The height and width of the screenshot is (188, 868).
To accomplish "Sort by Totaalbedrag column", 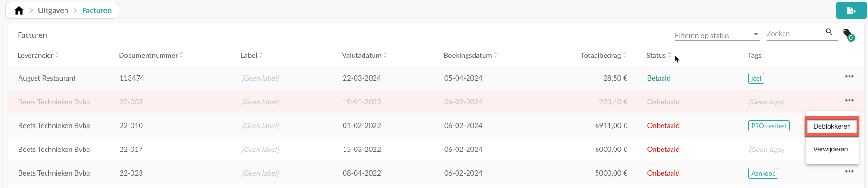I will tap(603, 56).
